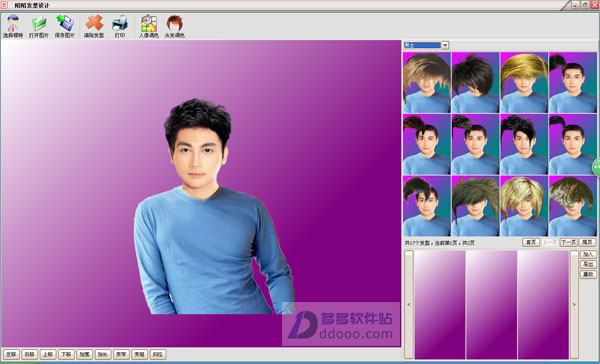
Task: Jump to last page with 尾页 button
Action: click(587, 242)
